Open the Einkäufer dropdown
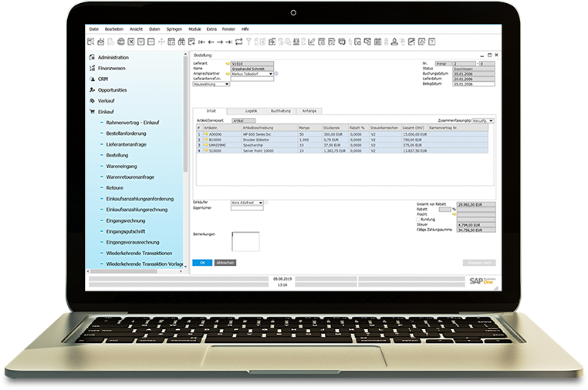This screenshot has height=390, width=588. click(261, 203)
